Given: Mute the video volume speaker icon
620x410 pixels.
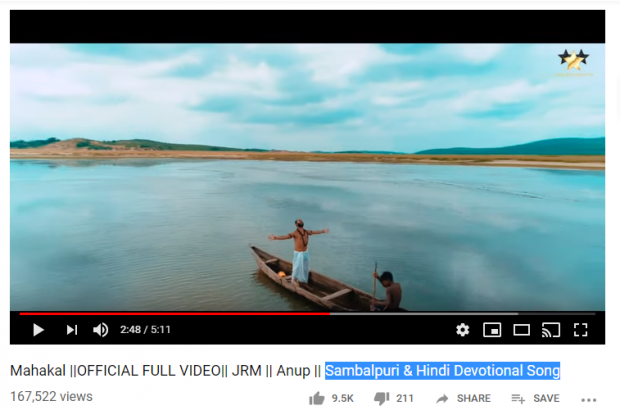Looking at the screenshot, I should 100,329.
